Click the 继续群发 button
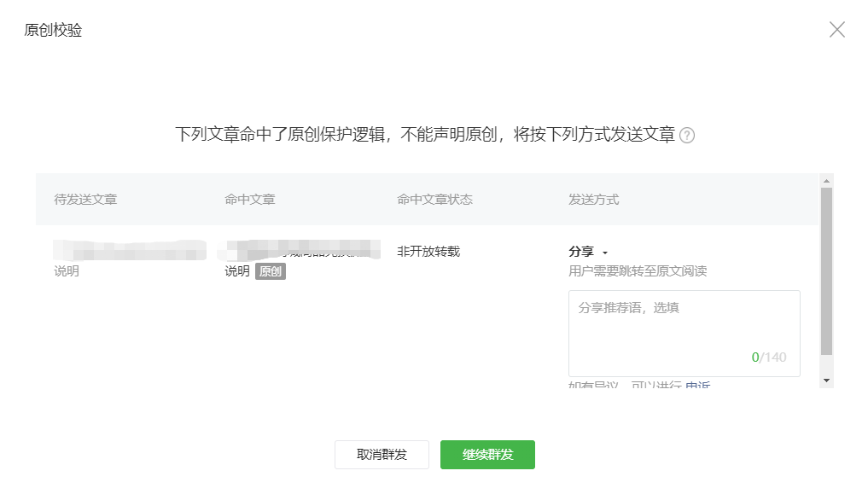This screenshot has height=494, width=868. pos(487,455)
